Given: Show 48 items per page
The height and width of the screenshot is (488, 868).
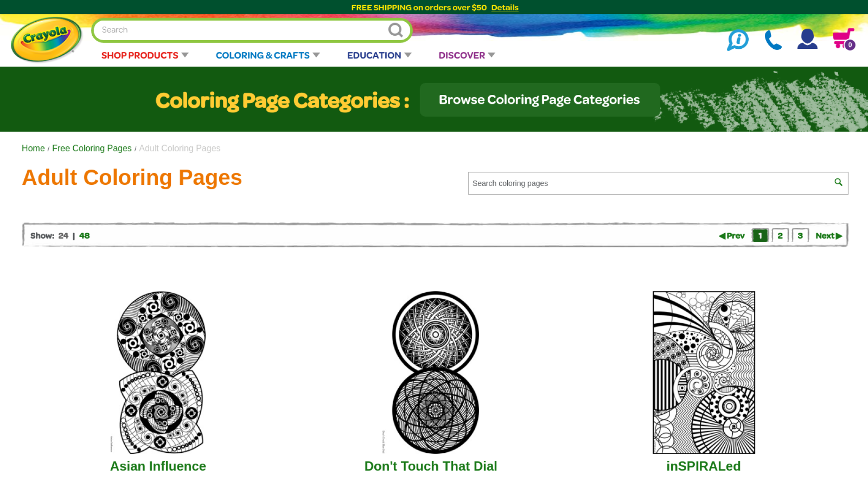Looking at the screenshot, I should coord(85,236).
